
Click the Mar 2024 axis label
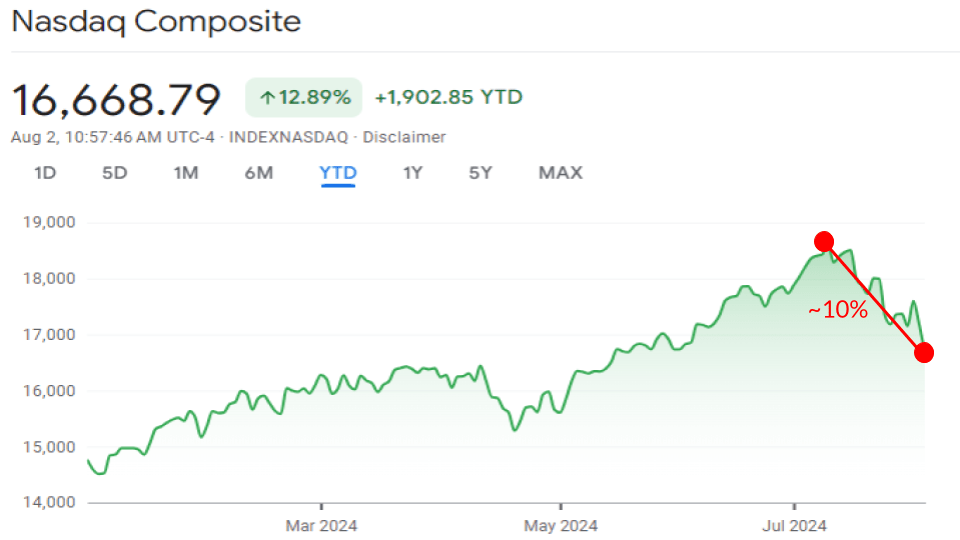[321, 525]
